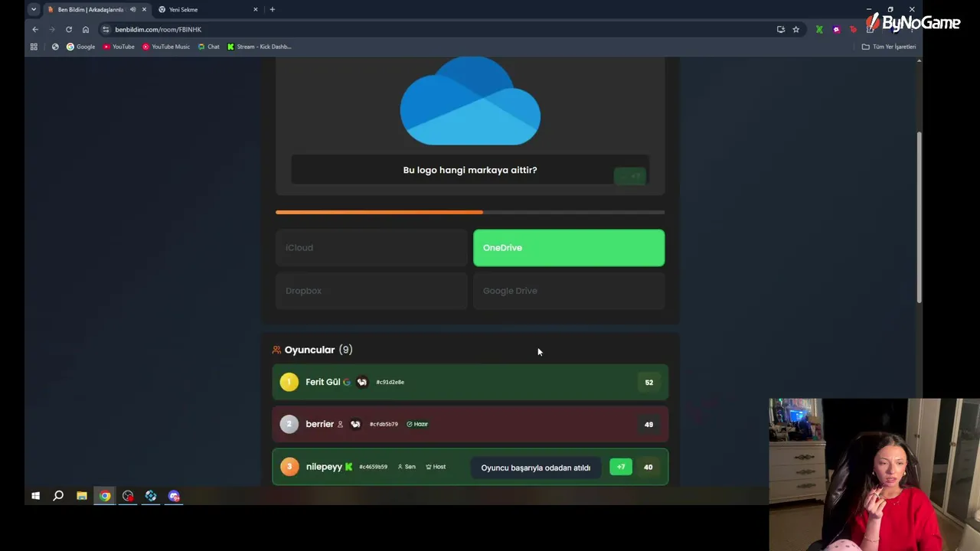Click the question text 'Bu logo hangi markaya aittir?'

click(x=470, y=170)
